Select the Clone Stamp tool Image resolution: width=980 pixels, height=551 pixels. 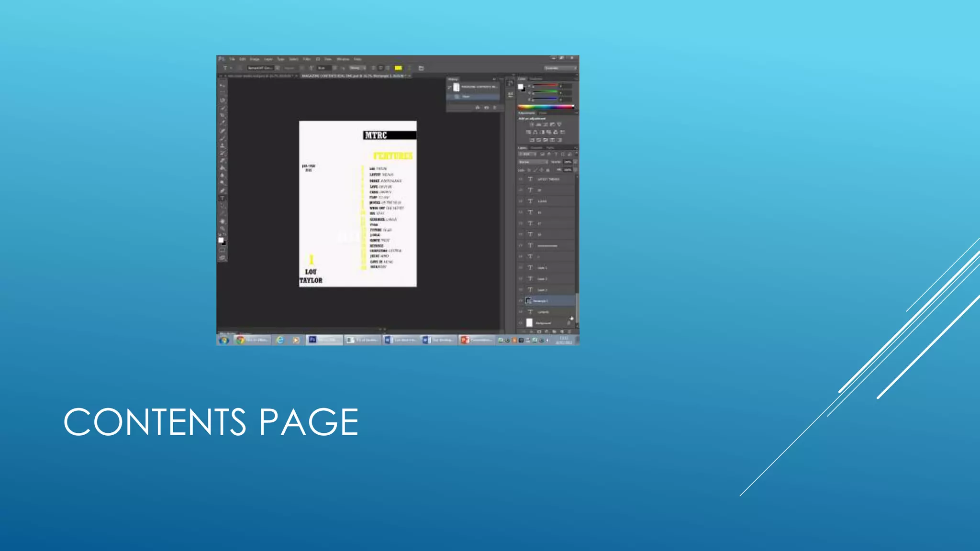[x=223, y=145]
